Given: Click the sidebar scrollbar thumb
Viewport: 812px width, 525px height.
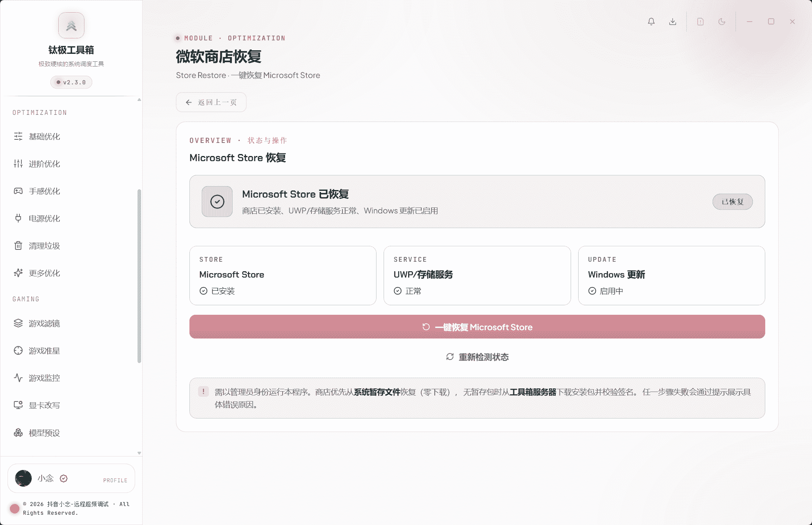Looking at the screenshot, I should pos(139,276).
